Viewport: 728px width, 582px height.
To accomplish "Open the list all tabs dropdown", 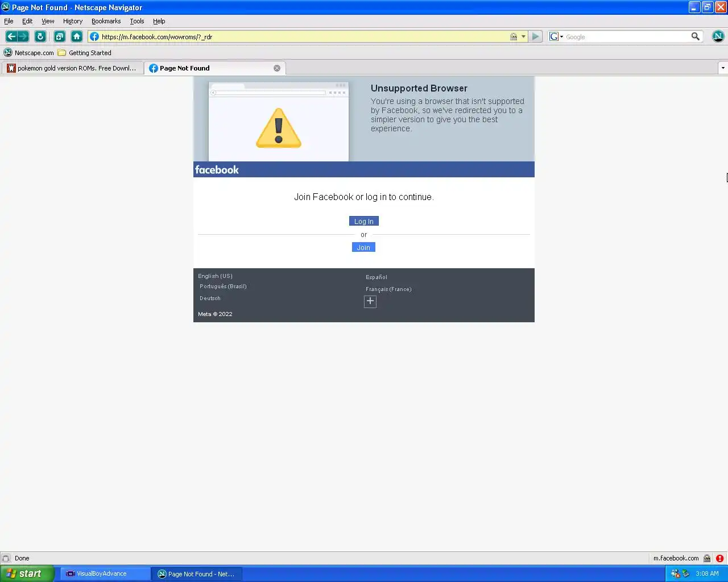I will click(x=723, y=68).
